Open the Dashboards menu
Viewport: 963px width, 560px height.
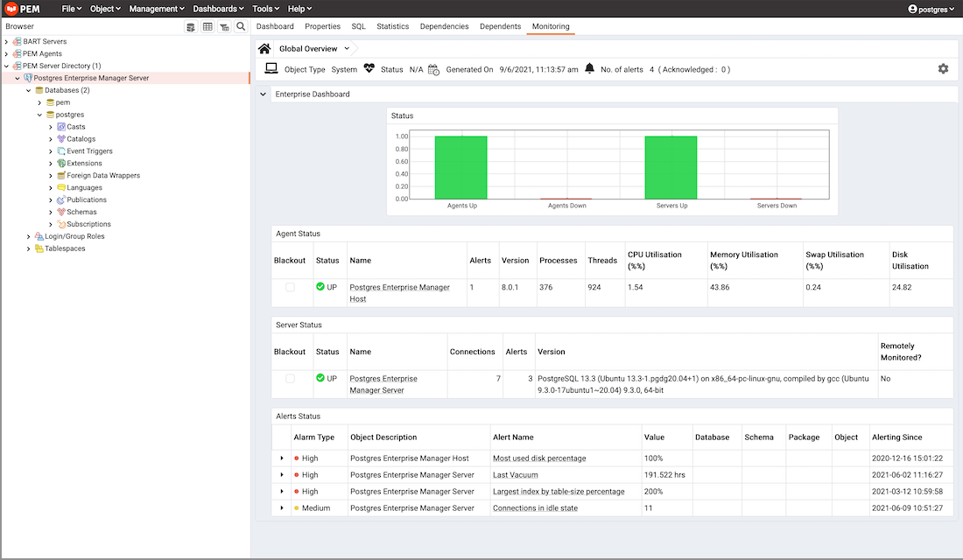point(218,9)
